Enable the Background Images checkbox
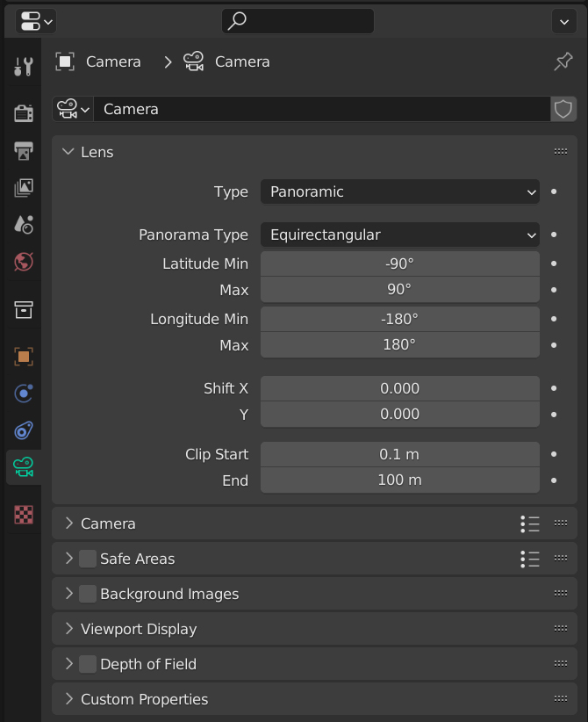The height and width of the screenshot is (722, 588). click(88, 594)
